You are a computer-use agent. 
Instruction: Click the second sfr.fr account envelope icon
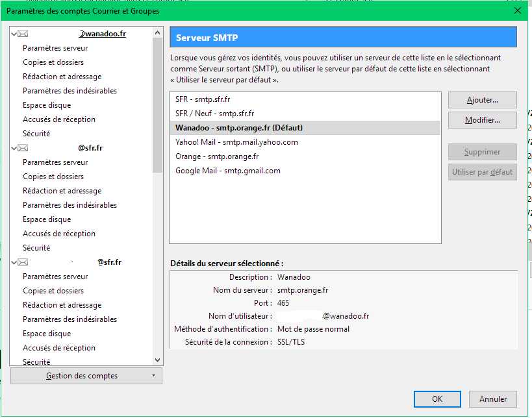(23, 262)
